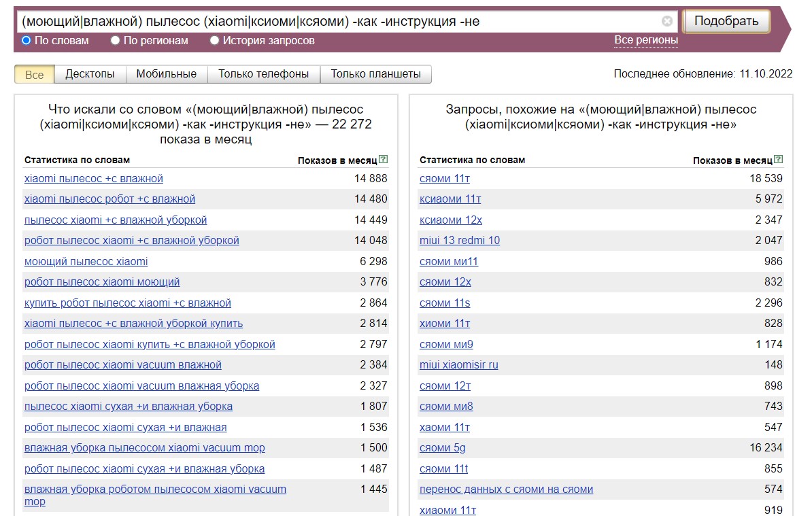Screen dimensions: 812x516
Task: Switch to the 'Мобильные' tab
Action: [x=166, y=74]
